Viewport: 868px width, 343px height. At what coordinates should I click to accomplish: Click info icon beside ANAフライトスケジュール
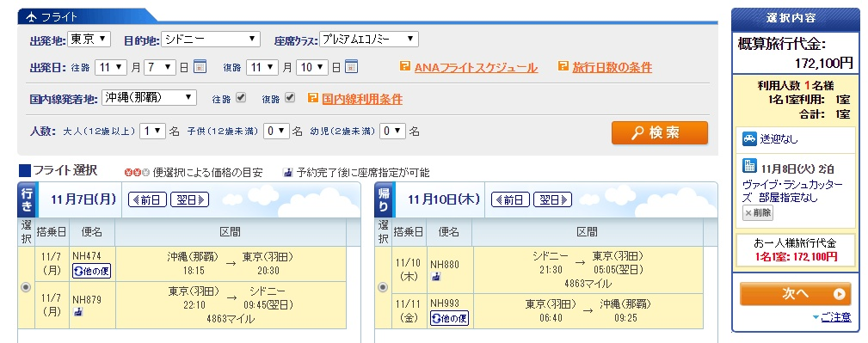(404, 66)
